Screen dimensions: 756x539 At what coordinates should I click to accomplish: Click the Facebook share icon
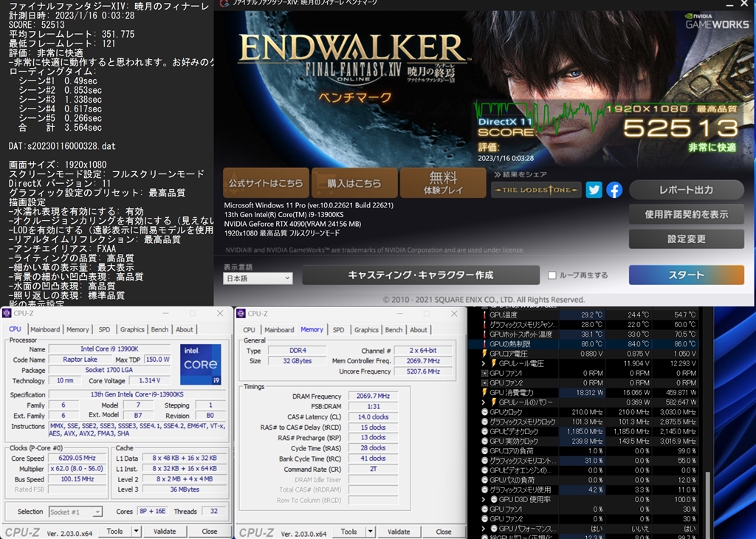(614, 190)
